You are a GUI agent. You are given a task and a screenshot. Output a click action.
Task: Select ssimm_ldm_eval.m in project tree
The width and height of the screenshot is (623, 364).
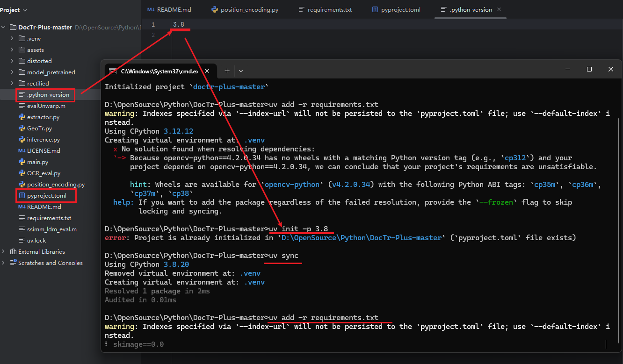click(52, 229)
